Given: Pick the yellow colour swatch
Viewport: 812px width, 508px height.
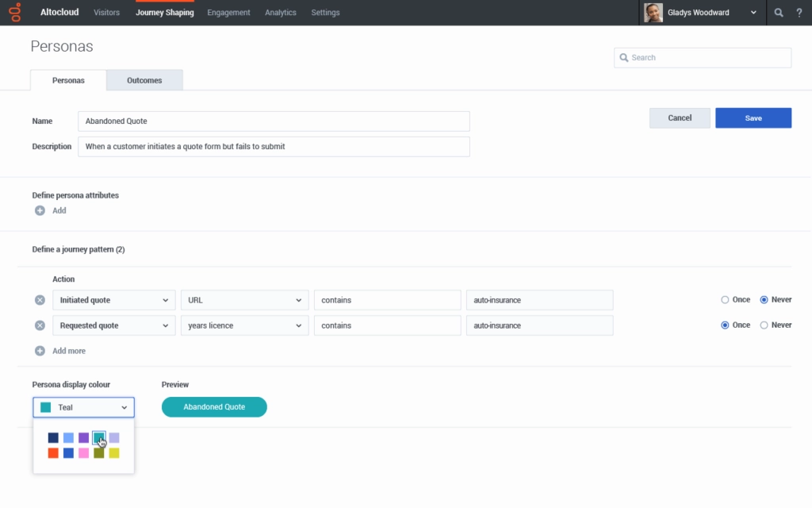Looking at the screenshot, I should (114, 453).
